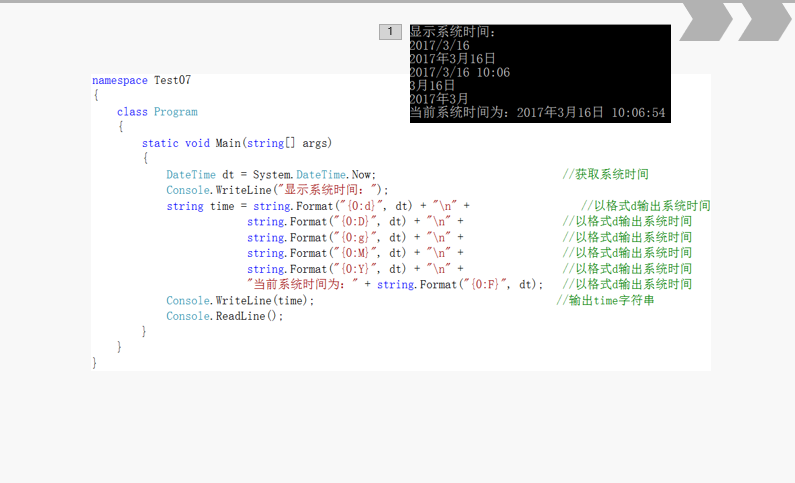
Task: Click the comment beside the {0:d} line
Action: coord(645,206)
